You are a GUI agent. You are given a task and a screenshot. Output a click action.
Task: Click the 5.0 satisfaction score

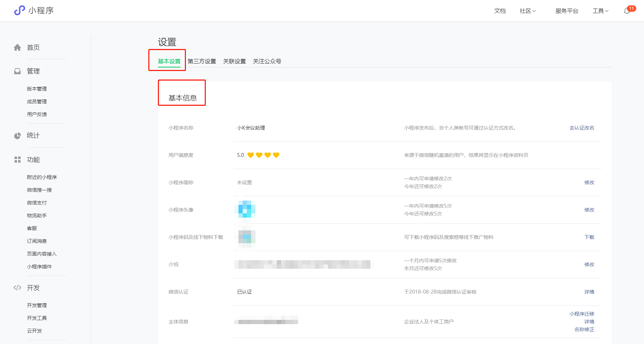click(241, 155)
